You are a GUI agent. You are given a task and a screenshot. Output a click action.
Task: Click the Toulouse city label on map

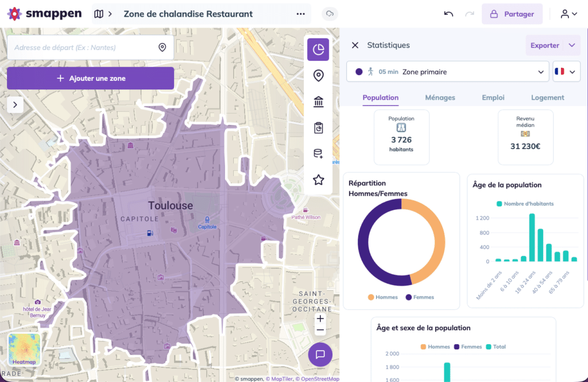coord(171,205)
